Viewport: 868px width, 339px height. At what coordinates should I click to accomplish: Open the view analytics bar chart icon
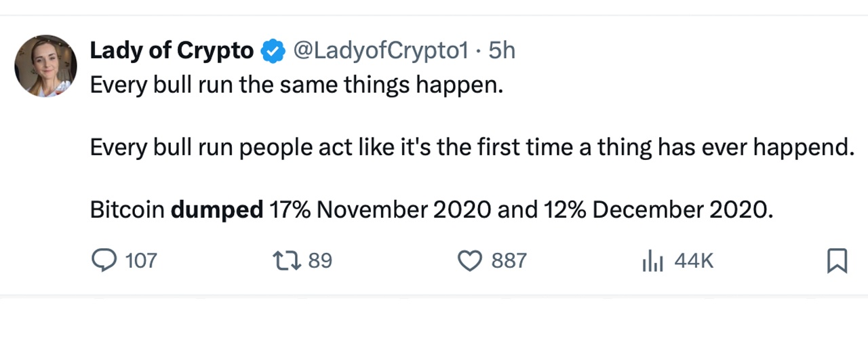point(652,260)
